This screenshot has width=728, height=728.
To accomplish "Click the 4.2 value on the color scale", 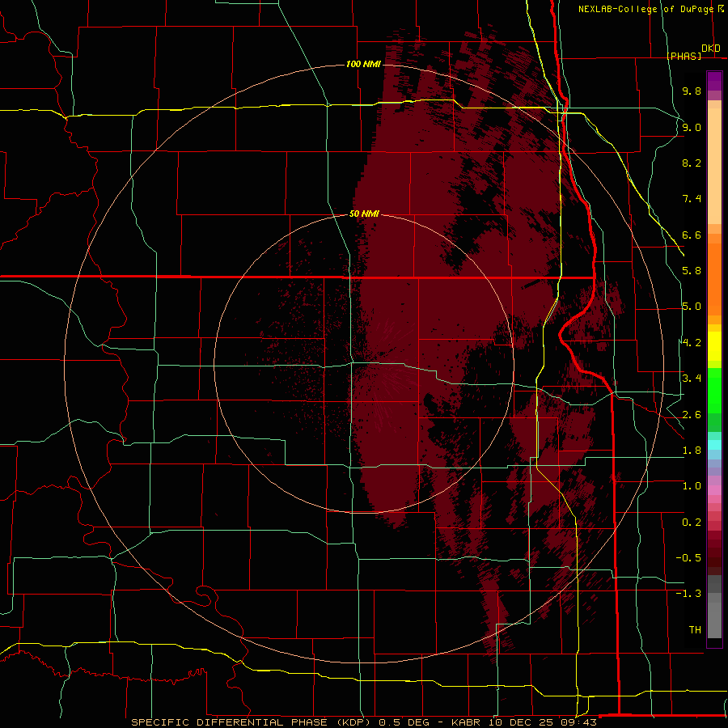I will [x=692, y=343].
